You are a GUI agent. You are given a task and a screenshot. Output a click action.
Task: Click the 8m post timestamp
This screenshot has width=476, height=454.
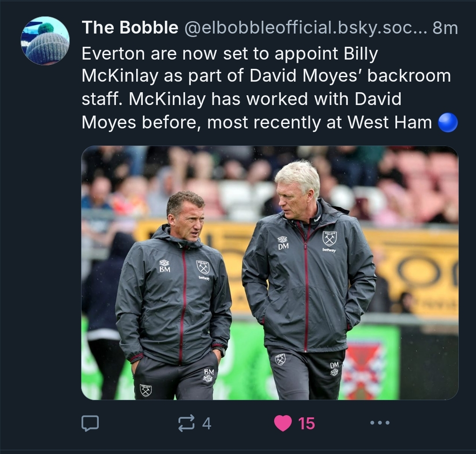[x=445, y=28]
